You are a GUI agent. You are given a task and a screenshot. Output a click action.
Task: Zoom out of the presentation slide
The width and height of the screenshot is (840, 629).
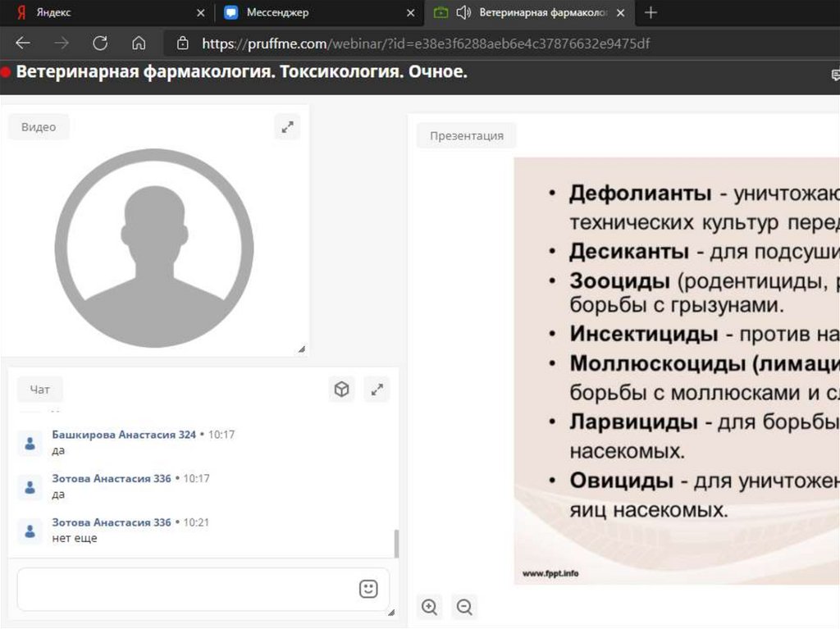pyautogui.click(x=464, y=607)
